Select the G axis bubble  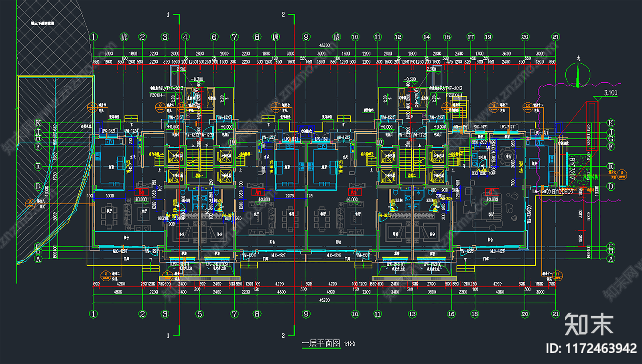click(x=611, y=138)
